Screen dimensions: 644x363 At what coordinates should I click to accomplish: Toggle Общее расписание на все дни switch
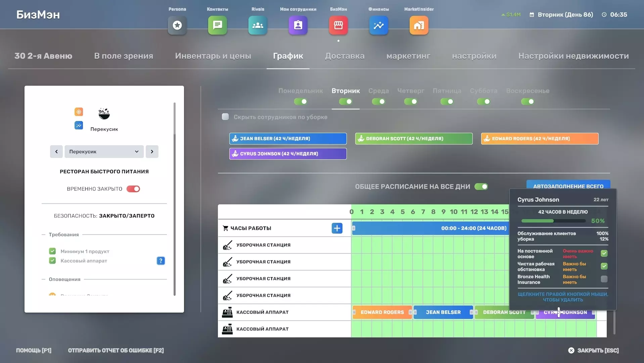click(481, 187)
